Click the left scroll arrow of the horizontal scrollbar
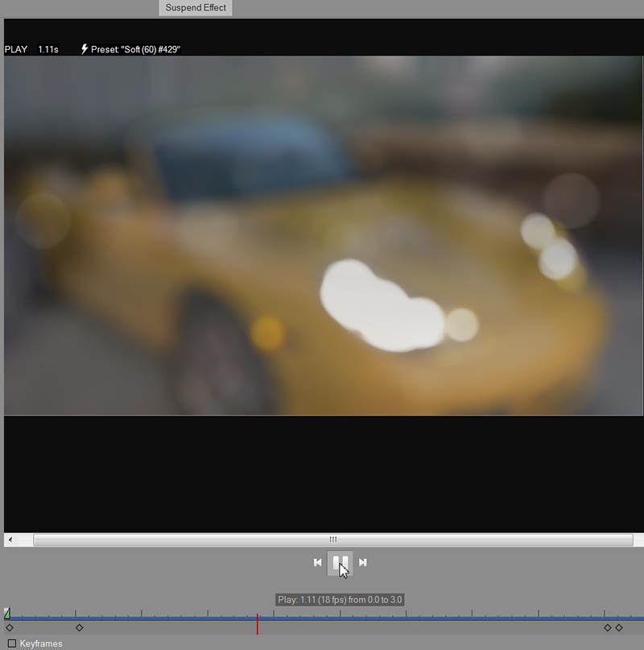This screenshot has height=650, width=644. [10, 540]
